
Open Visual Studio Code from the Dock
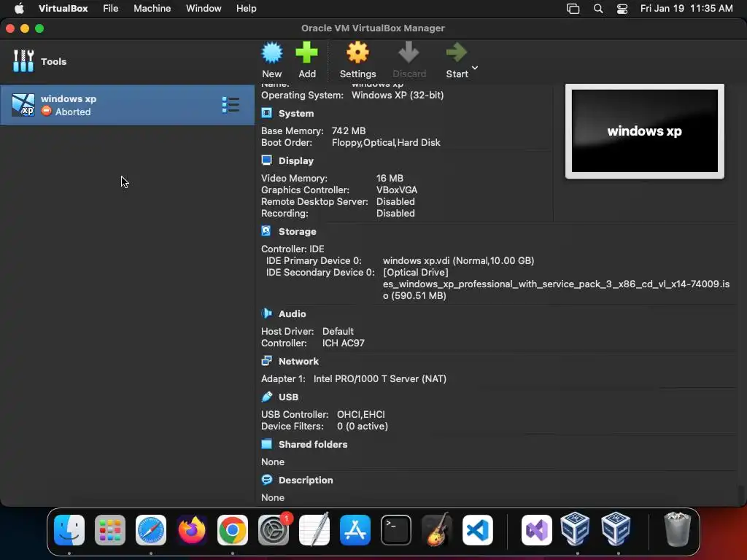pyautogui.click(x=478, y=530)
